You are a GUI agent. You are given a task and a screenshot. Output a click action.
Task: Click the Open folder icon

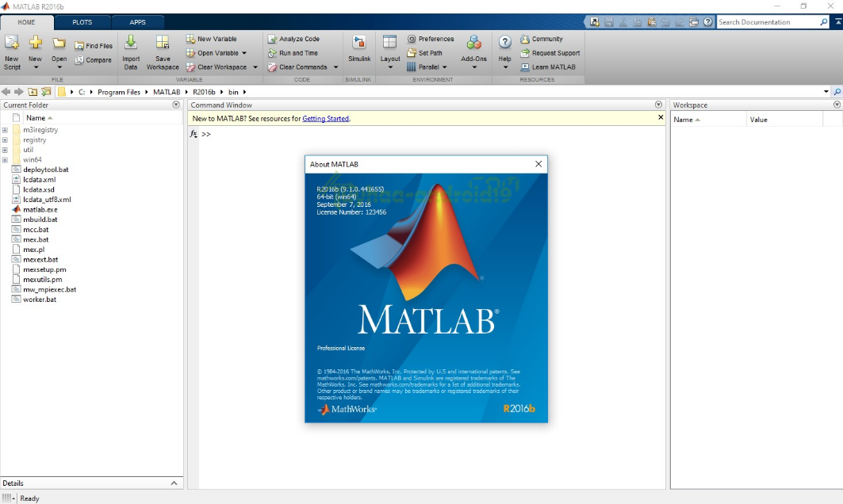point(59,44)
